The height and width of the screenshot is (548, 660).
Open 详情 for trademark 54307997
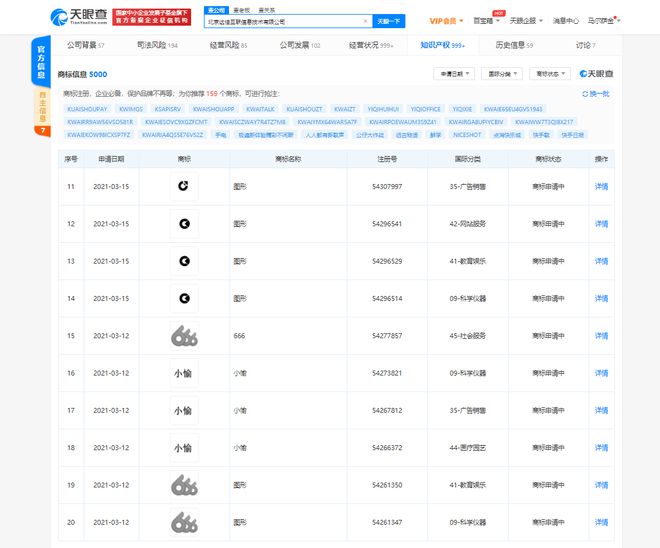(x=601, y=186)
